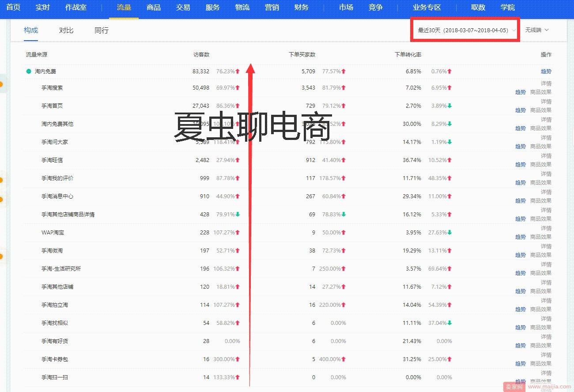
Task: Open 商品效果 for 手淘首页 row
Action: click(x=541, y=110)
